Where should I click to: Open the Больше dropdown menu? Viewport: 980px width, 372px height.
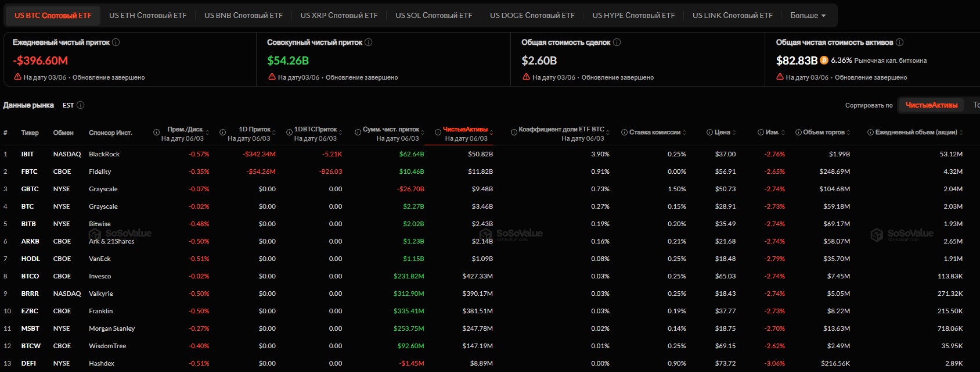[808, 16]
